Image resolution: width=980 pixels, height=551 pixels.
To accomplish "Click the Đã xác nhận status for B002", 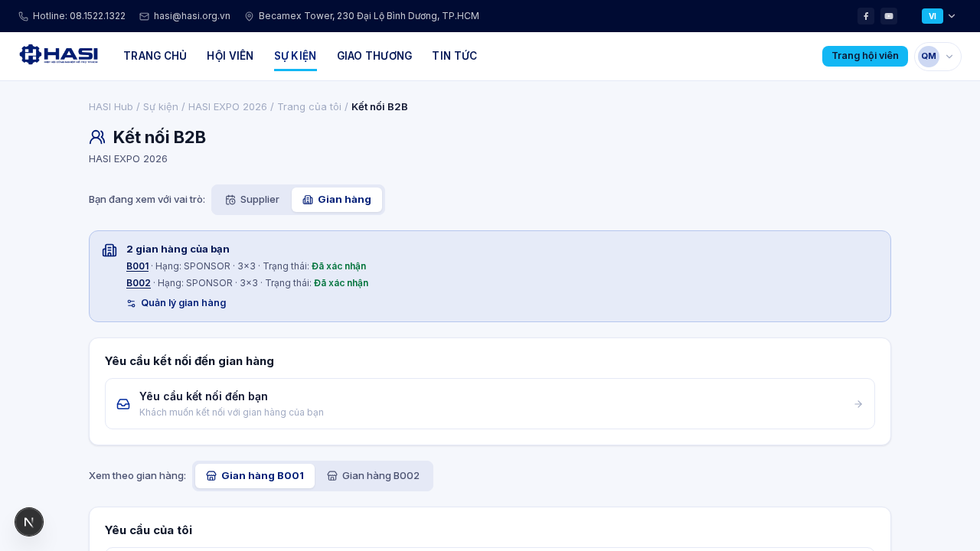I will 341,283.
